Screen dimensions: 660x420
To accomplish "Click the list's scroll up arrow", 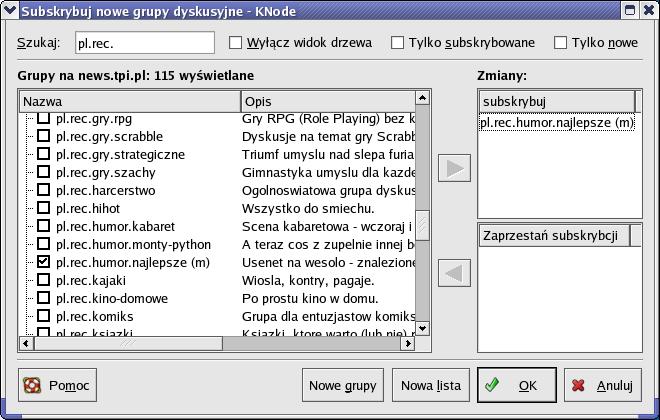I will [422, 98].
